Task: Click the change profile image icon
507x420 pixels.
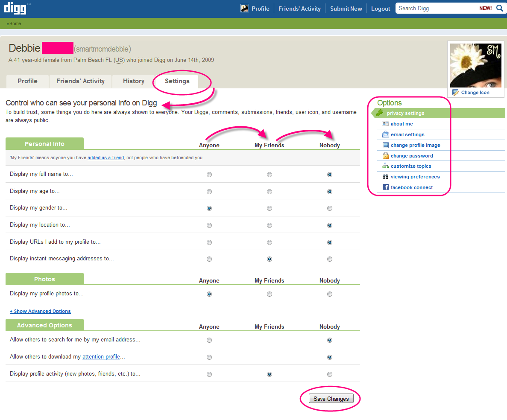Action: click(x=385, y=145)
